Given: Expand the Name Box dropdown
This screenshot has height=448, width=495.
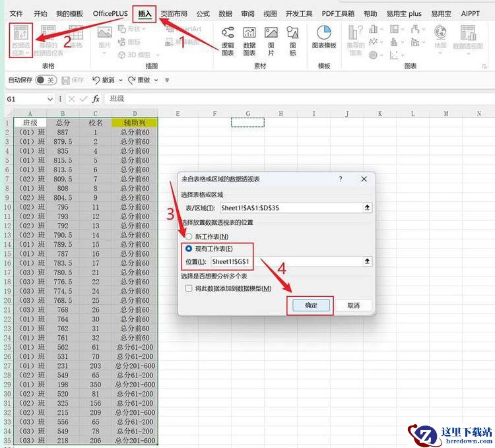Looking at the screenshot, I should pos(50,99).
